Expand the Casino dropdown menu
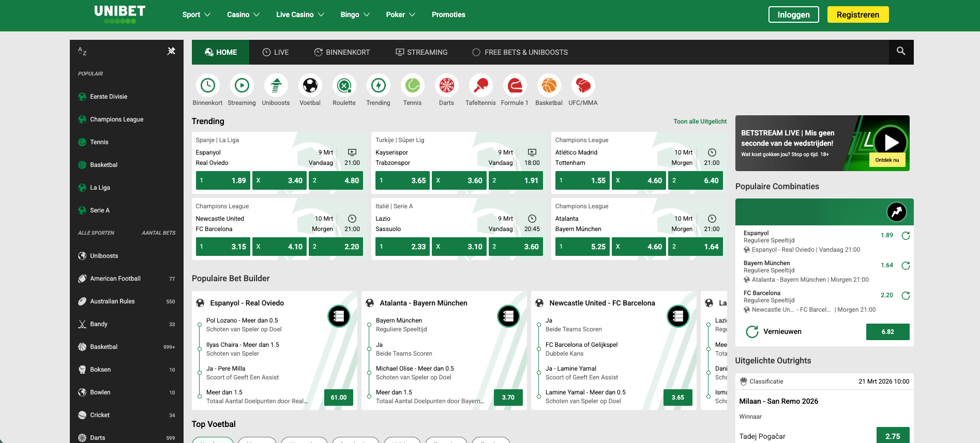Viewport: 980px width, 443px height. click(x=243, y=14)
